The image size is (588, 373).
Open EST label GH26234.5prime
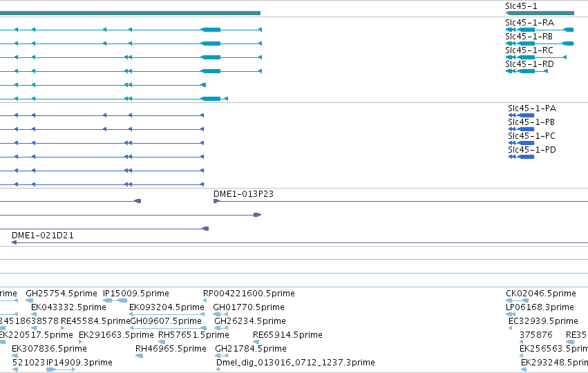(250, 321)
